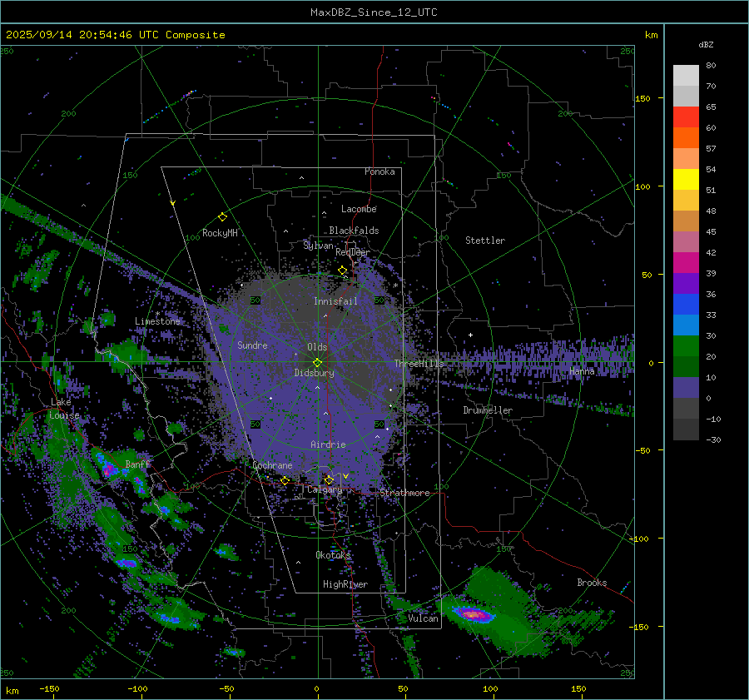Screen dimensions: 749x700
Task: Pick the red swatch in the dBZ legend
Action: [x=686, y=117]
